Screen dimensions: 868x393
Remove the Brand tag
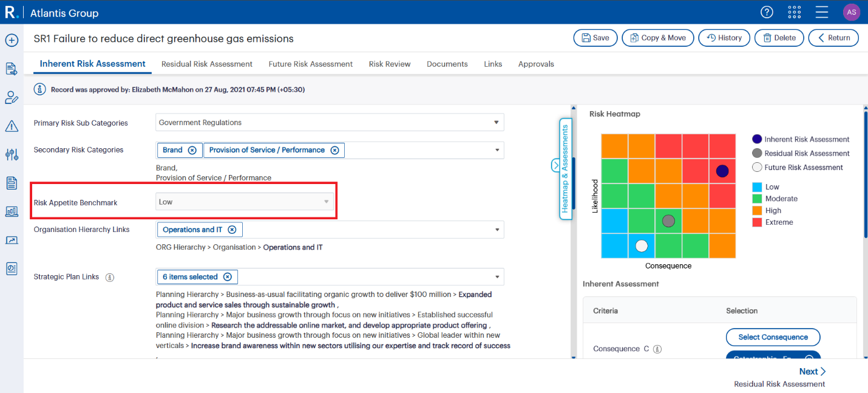(x=192, y=150)
